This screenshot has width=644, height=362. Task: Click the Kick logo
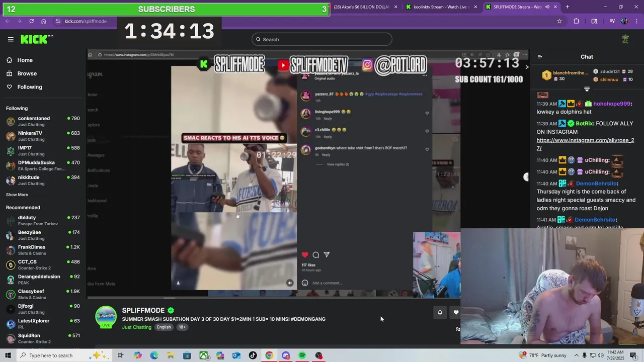[x=36, y=39]
